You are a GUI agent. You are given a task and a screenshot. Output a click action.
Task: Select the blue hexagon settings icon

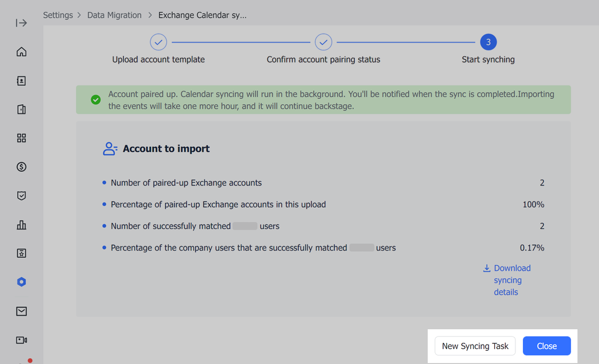coord(22,282)
